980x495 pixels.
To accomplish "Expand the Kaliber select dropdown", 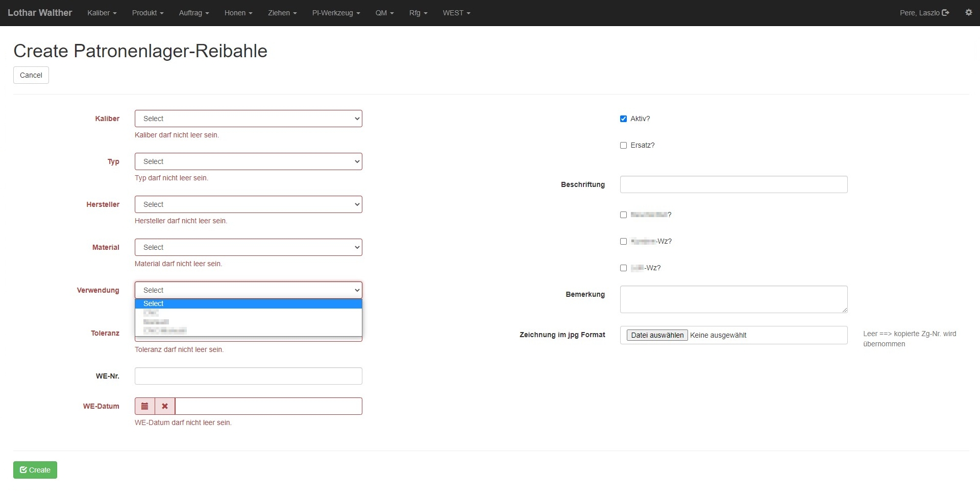I will [x=248, y=119].
